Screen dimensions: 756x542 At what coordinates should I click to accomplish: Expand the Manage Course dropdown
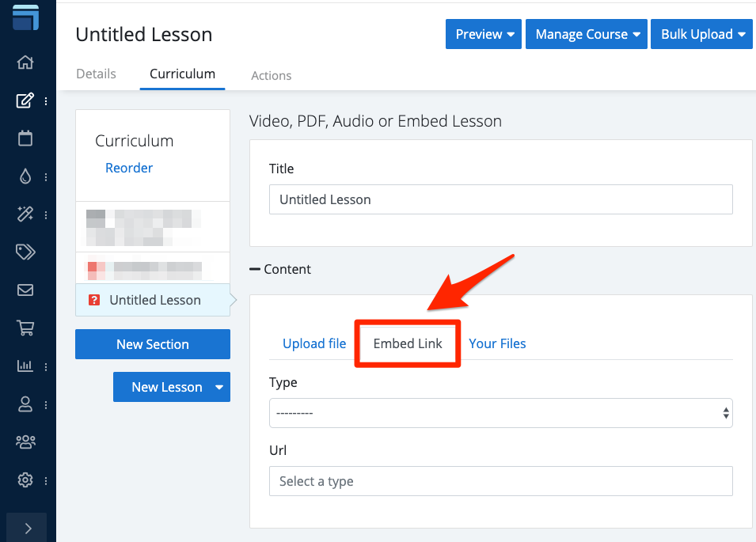(586, 35)
